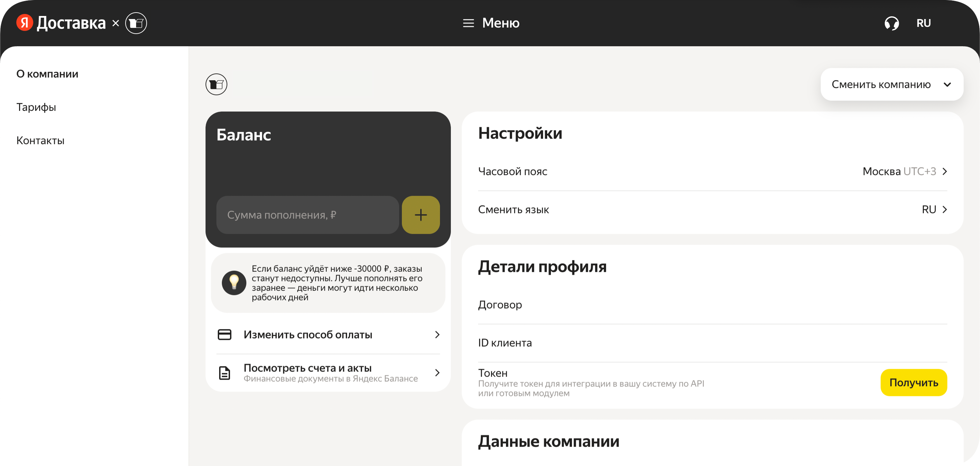Open the Меню label in the header
980x466 pixels.
point(501,23)
